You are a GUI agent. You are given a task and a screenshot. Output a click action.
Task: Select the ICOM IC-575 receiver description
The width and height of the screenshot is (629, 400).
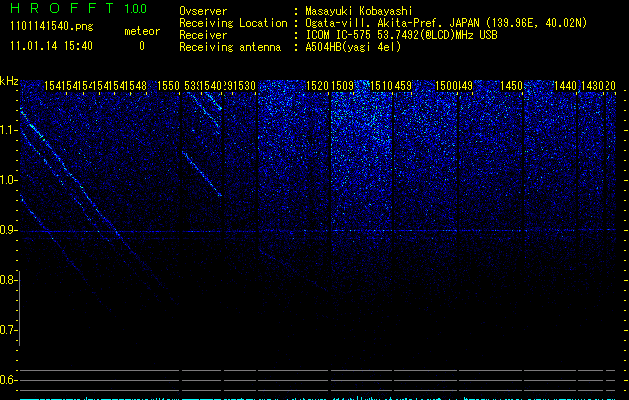click(x=402, y=35)
